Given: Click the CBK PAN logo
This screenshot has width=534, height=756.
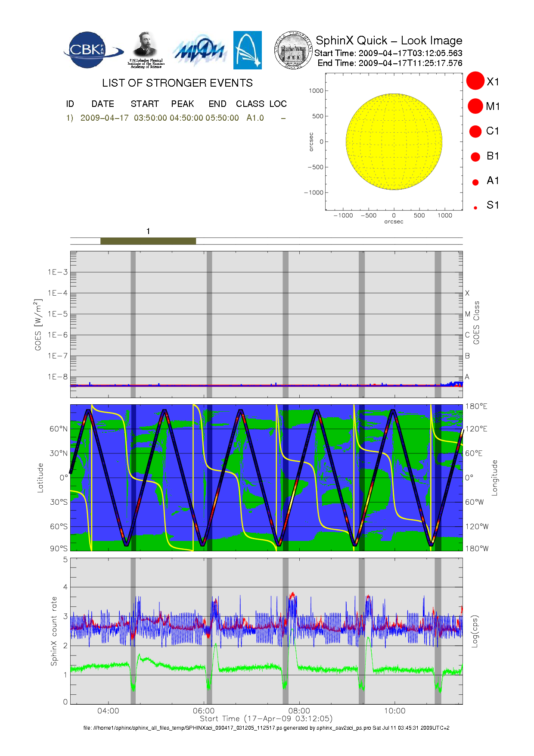Looking at the screenshot, I should [91, 50].
